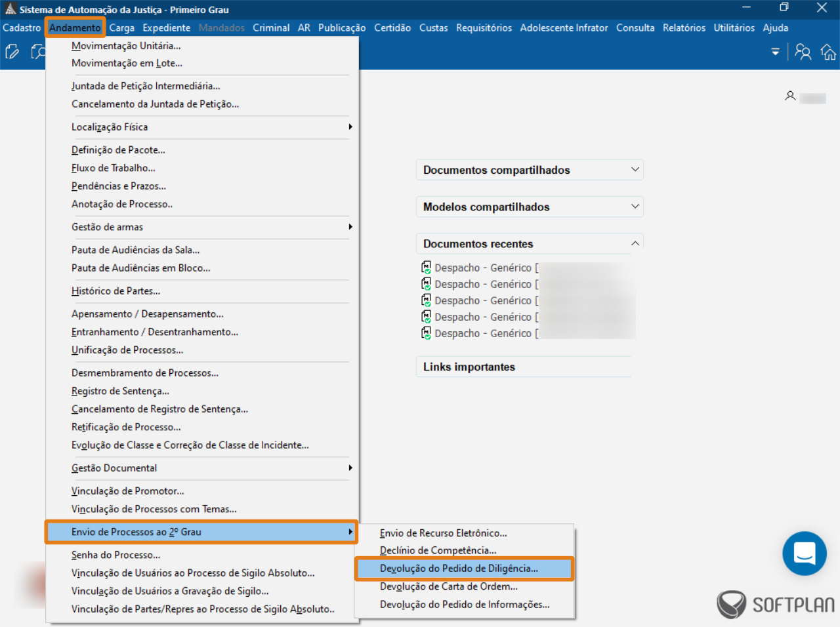This screenshot has width=840, height=627.
Task: Open the toolbar overflow arrow
Action: coord(775,52)
